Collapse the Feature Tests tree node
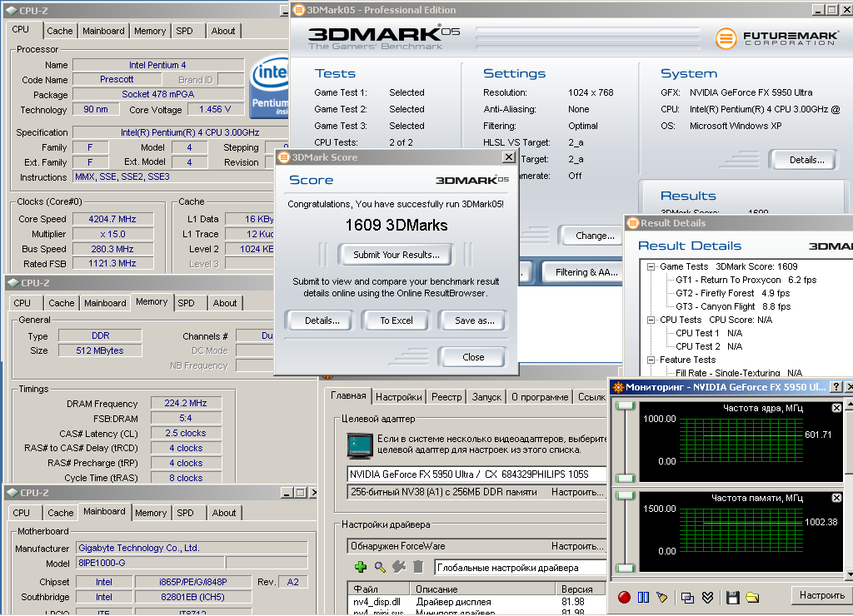 [x=651, y=360]
